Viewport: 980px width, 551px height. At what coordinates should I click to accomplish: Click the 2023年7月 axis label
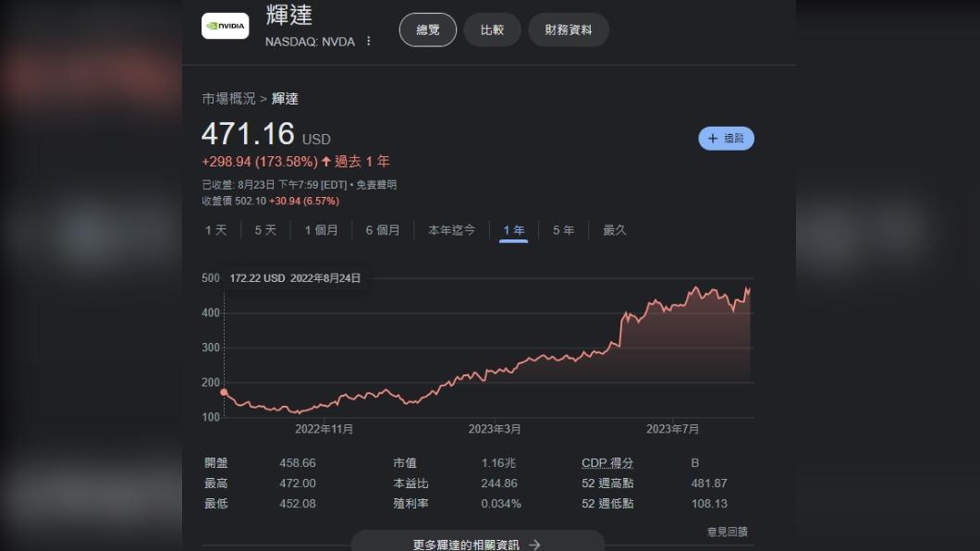coord(672,429)
